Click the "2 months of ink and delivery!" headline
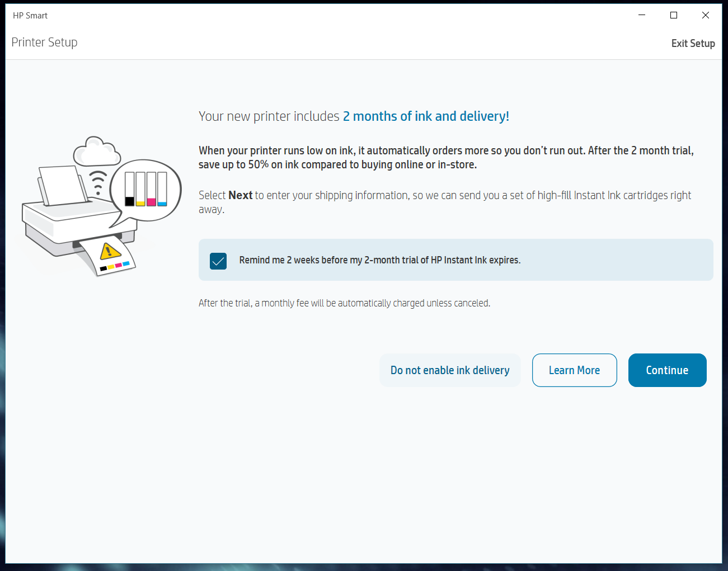The image size is (728, 571). 426,116
